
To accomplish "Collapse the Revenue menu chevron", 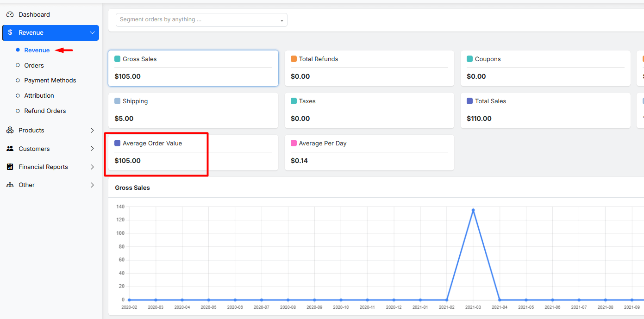I will [92, 32].
